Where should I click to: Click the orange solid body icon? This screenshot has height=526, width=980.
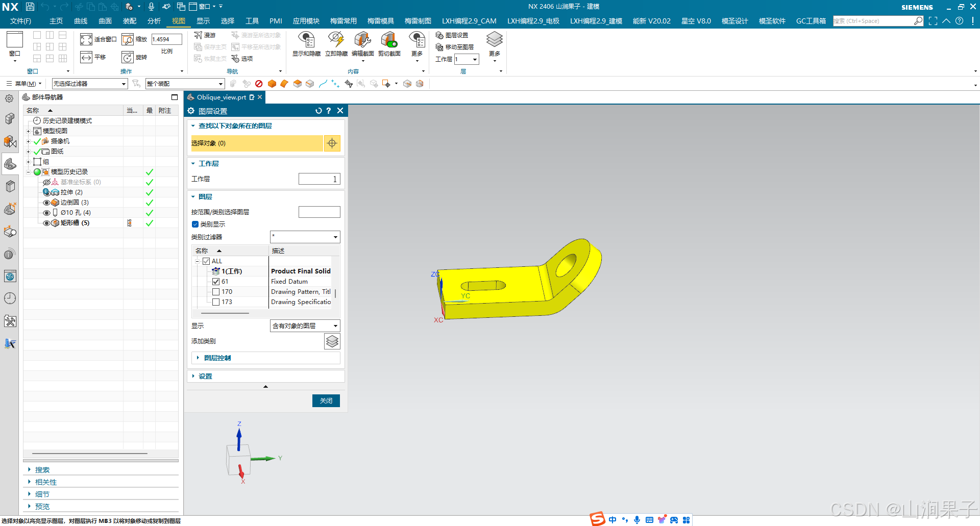point(272,84)
